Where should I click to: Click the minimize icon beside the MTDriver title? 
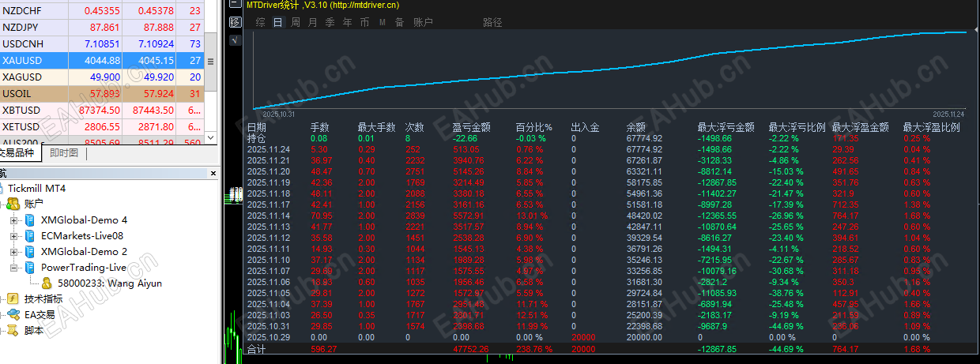point(234,4)
